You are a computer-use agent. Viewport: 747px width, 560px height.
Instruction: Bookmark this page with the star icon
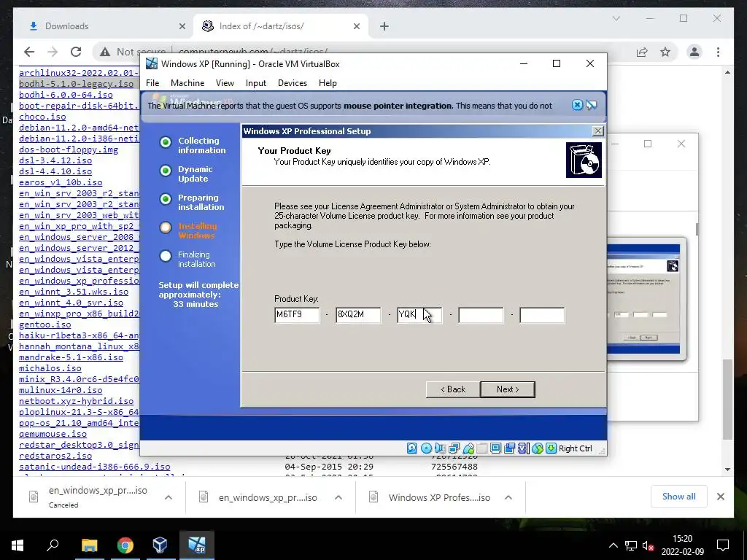665,52
